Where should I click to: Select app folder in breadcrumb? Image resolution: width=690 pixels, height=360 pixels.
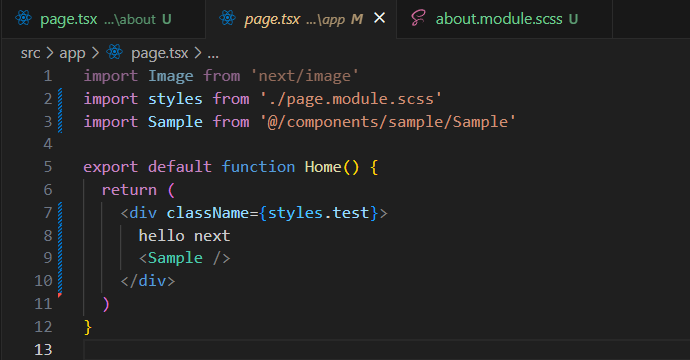pos(72,53)
